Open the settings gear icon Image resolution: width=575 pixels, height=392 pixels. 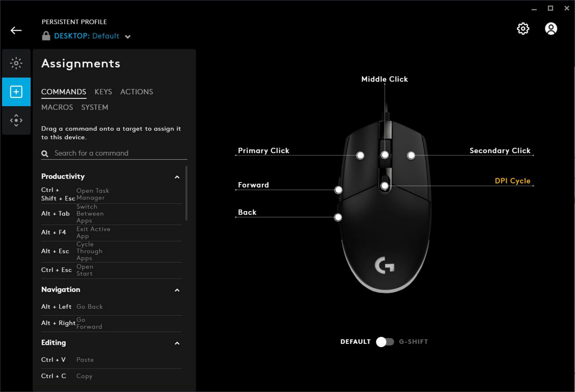(x=523, y=29)
